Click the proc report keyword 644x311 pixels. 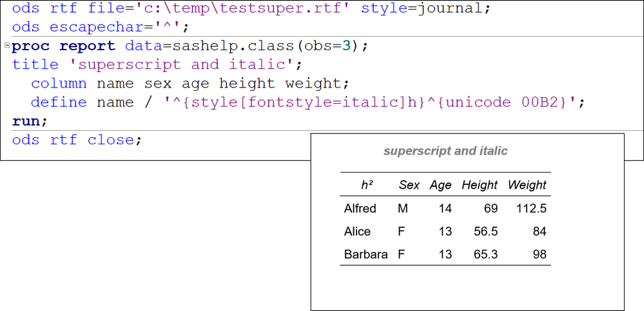coord(63,46)
